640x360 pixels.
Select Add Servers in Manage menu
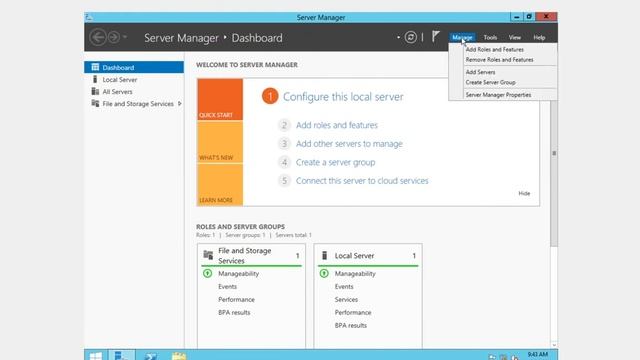coord(480,72)
